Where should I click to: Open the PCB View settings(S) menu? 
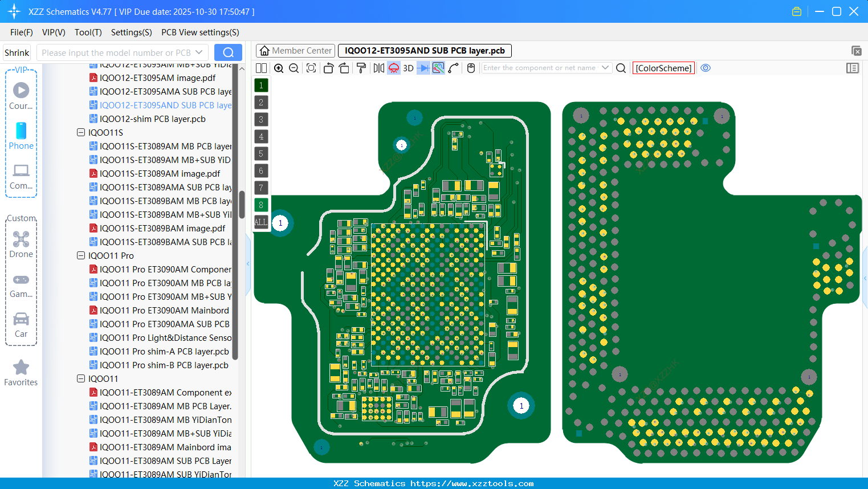pyautogui.click(x=199, y=32)
